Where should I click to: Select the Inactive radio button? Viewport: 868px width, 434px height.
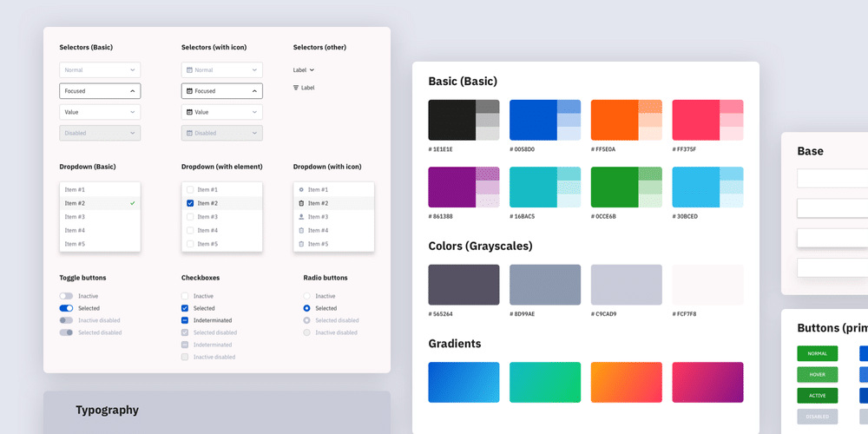[306, 296]
